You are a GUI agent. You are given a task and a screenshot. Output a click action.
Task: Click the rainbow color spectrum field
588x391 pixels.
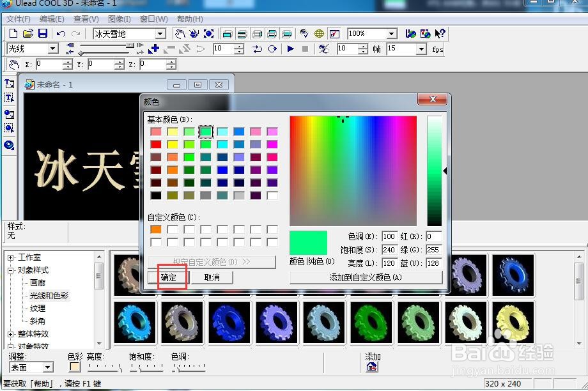pos(353,171)
